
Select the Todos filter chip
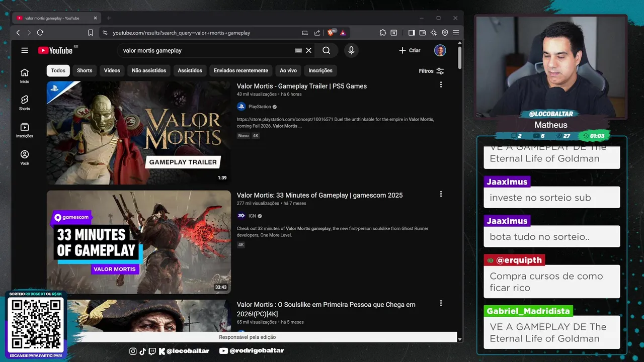tap(58, 70)
